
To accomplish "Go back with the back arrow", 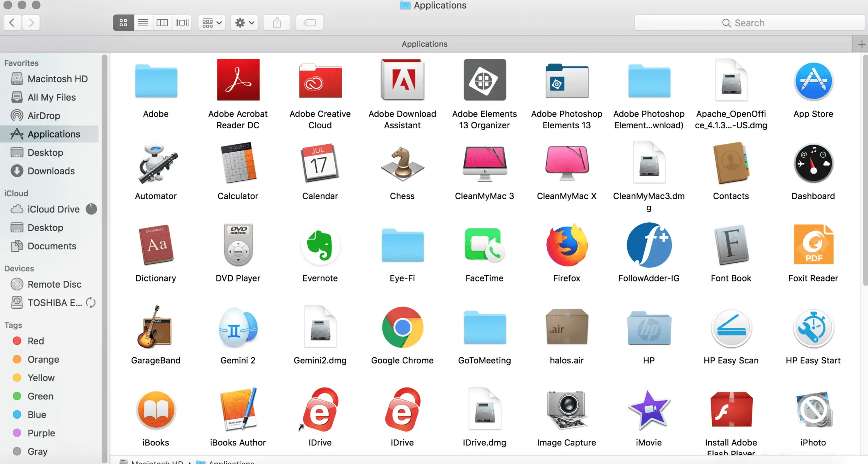I will (x=12, y=23).
